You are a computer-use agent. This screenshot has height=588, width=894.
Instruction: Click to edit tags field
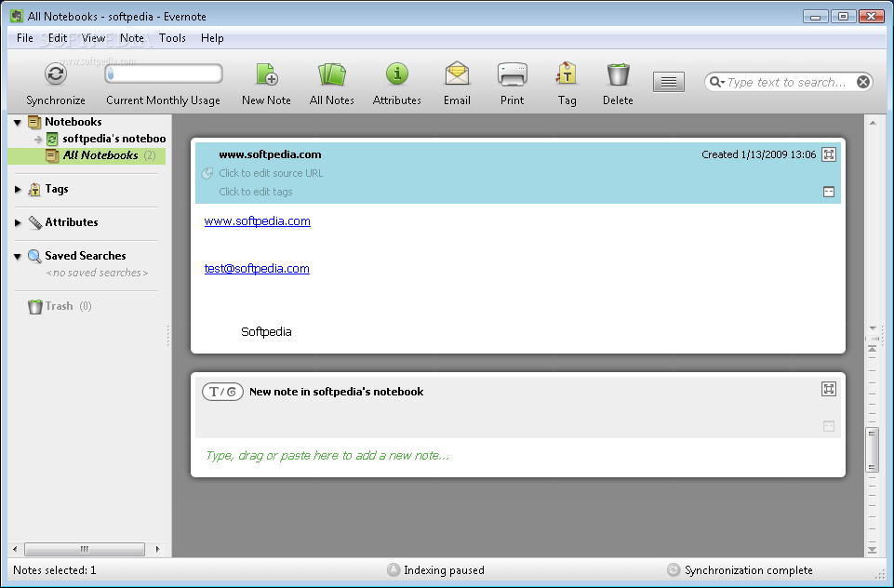256,193
